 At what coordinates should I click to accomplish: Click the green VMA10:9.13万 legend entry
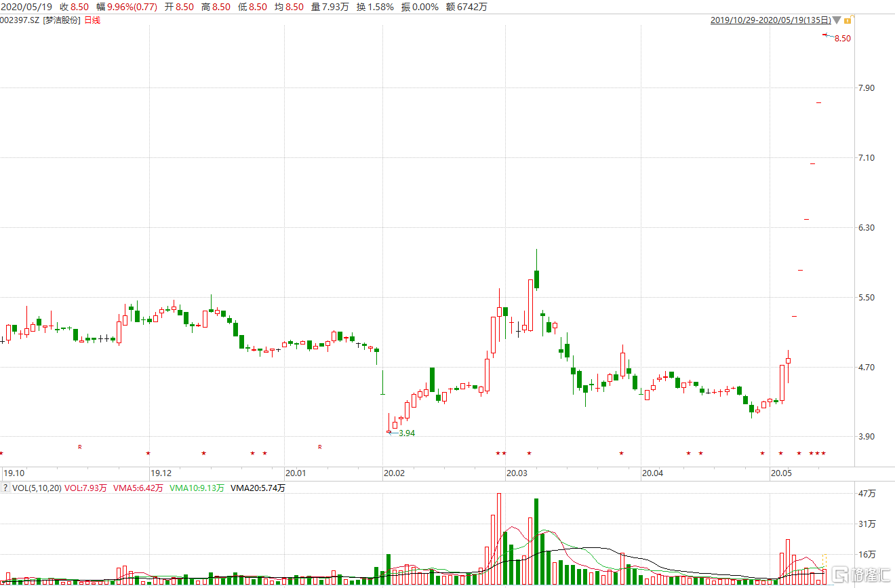(x=197, y=488)
